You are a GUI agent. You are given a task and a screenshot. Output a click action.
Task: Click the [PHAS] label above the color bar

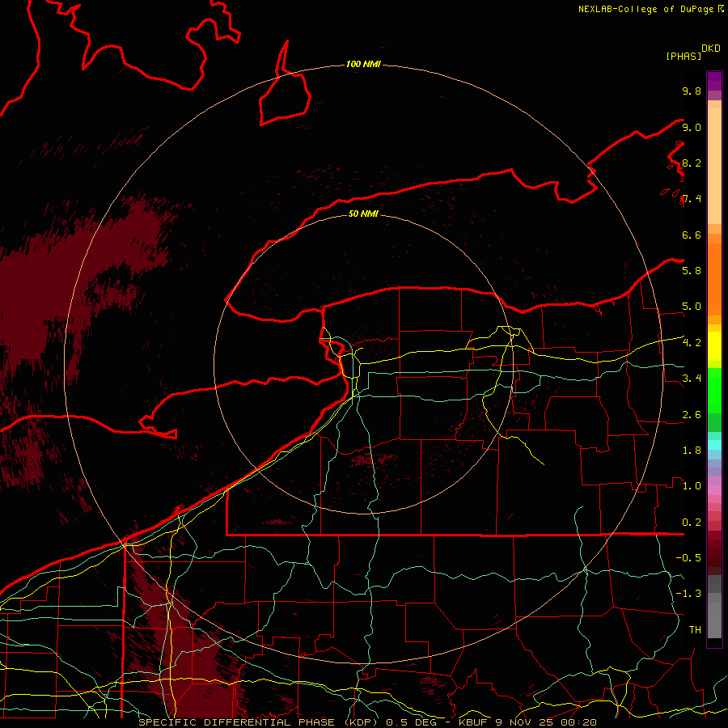tap(684, 56)
